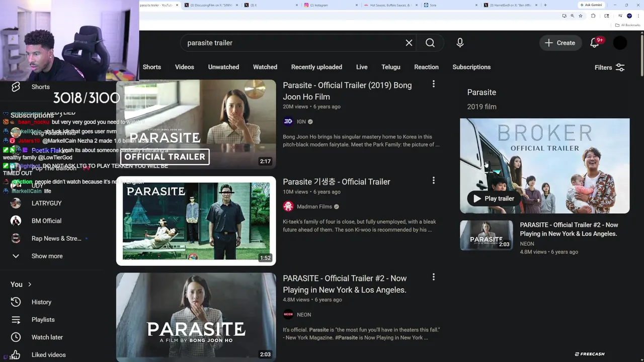Open Parasite - Official Trailer (2019) title link
Viewport: 644px width, 362px height.
pyautogui.click(x=347, y=91)
